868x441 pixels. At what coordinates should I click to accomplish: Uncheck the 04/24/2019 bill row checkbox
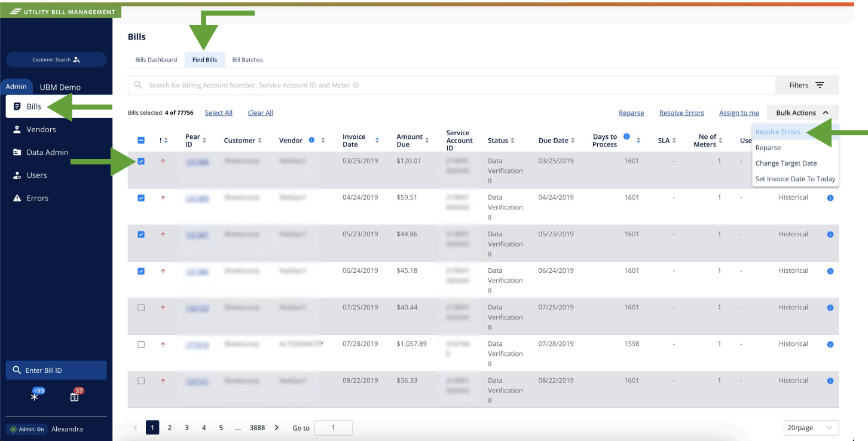pyautogui.click(x=141, y=198)
